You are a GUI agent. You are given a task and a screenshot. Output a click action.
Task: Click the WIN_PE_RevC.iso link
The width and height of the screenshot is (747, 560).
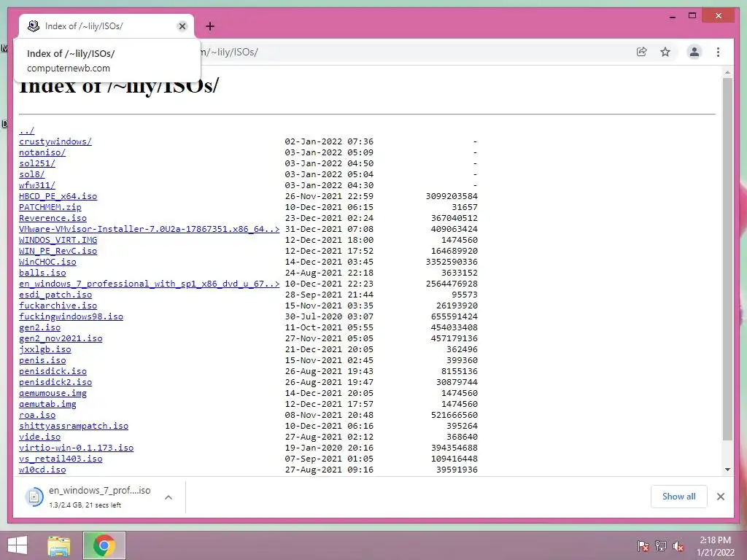point(58,251)
